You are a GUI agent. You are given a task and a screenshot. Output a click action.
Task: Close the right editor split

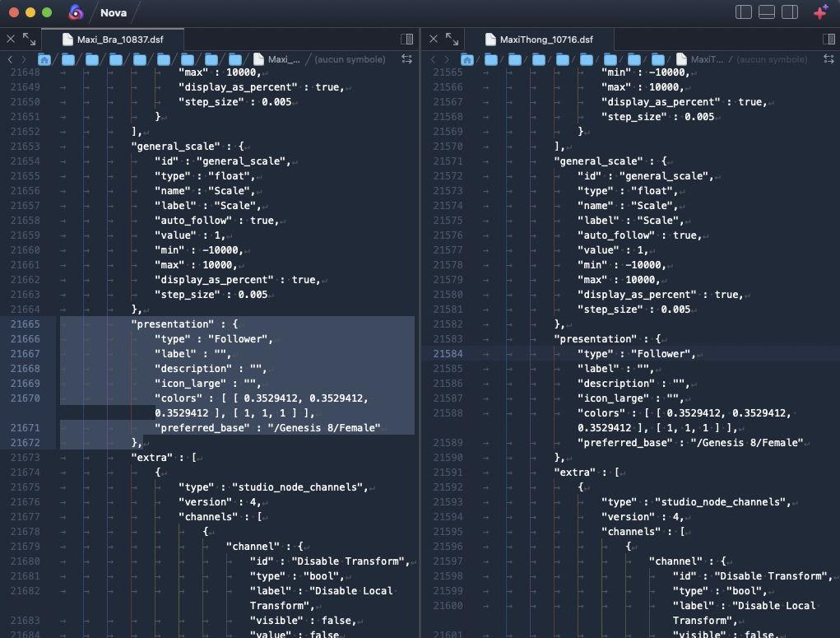(x=434, y=39)
